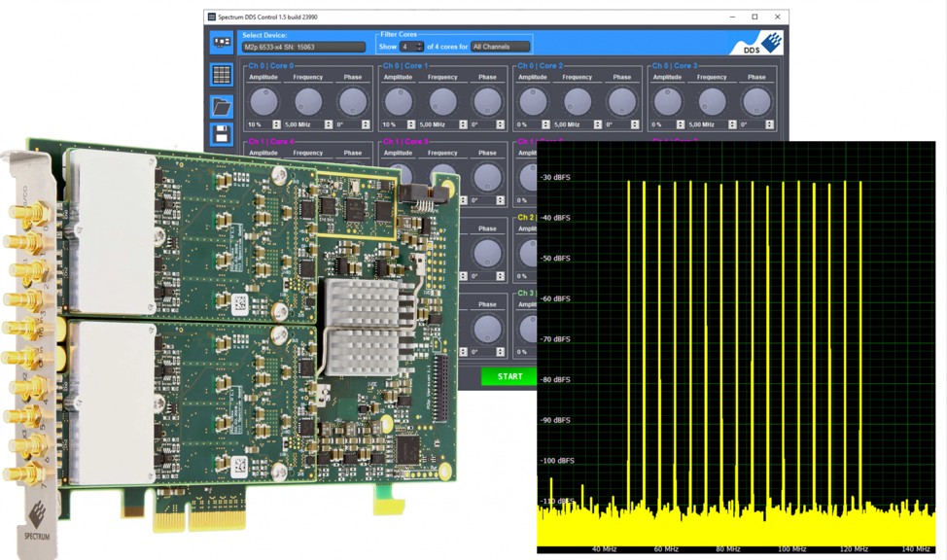Turn the Ch 0 Core 2 Amplitude knob
947x560 pixels.
(533, 101)
